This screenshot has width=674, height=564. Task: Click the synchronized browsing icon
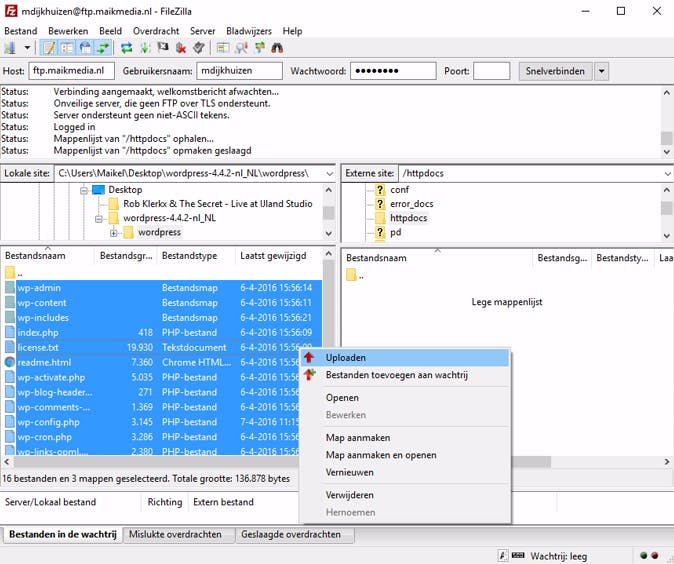point(259,48)
